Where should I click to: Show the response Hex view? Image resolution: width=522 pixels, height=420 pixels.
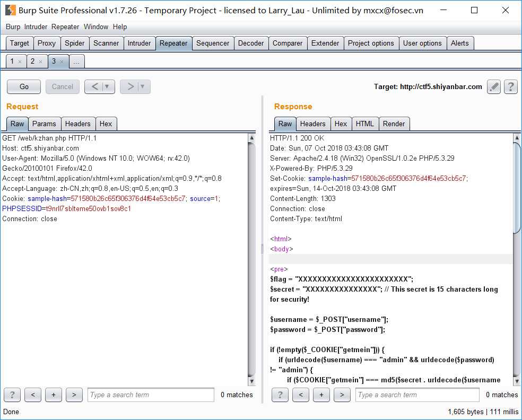(341, 124)
